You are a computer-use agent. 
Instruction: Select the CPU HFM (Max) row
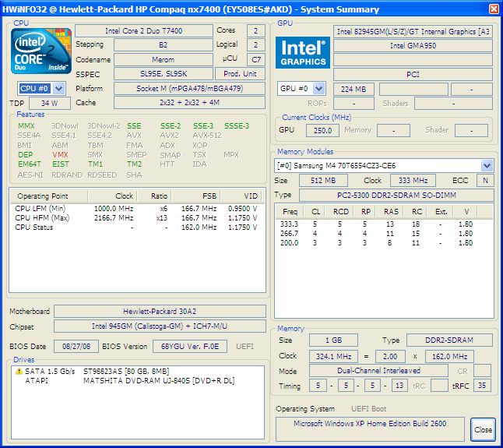click(137, 218)
